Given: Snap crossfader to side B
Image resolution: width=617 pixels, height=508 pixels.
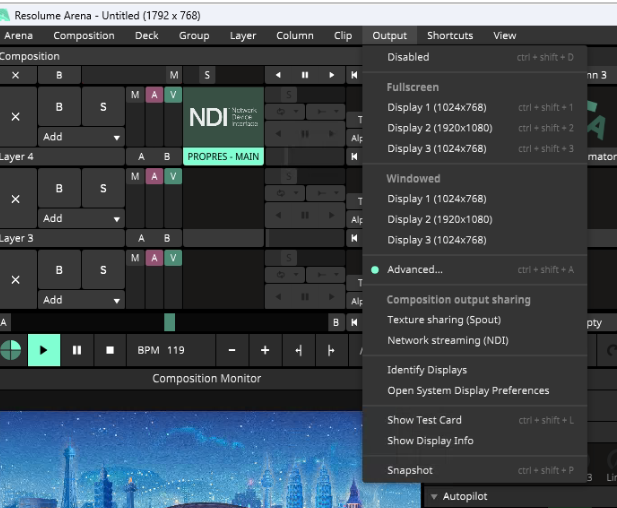Looking at the screenshot, I should tap(336, 323).
